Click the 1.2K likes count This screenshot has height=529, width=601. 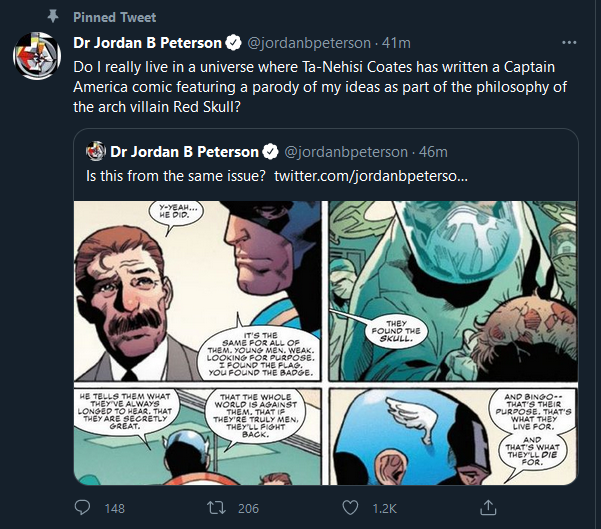[x=384, y=509]
